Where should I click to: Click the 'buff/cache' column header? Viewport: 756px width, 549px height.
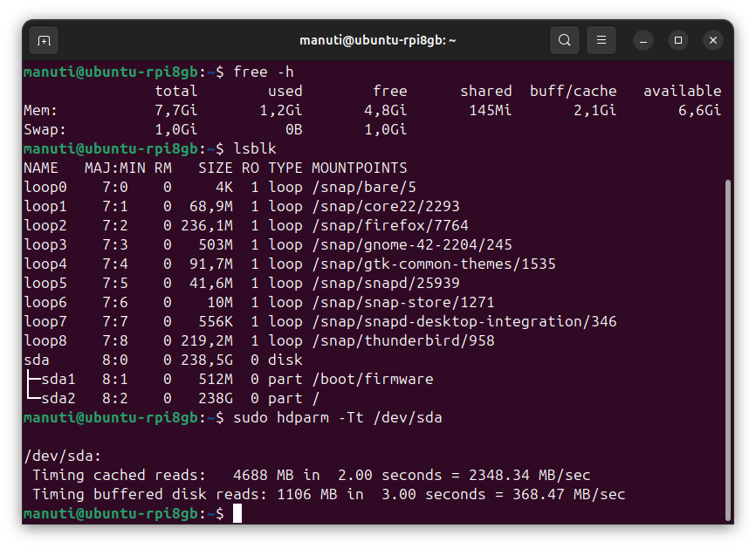tap(574, 92)
